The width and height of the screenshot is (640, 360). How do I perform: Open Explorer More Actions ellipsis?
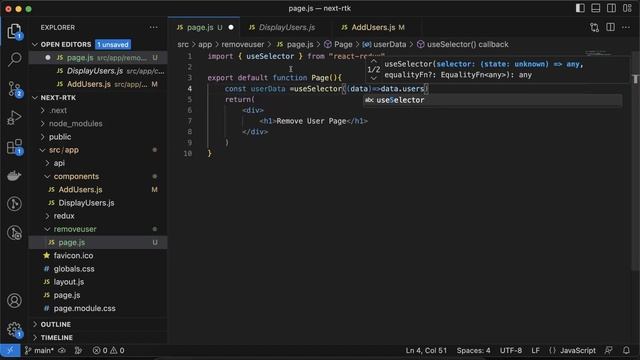(x=153, y=27)
